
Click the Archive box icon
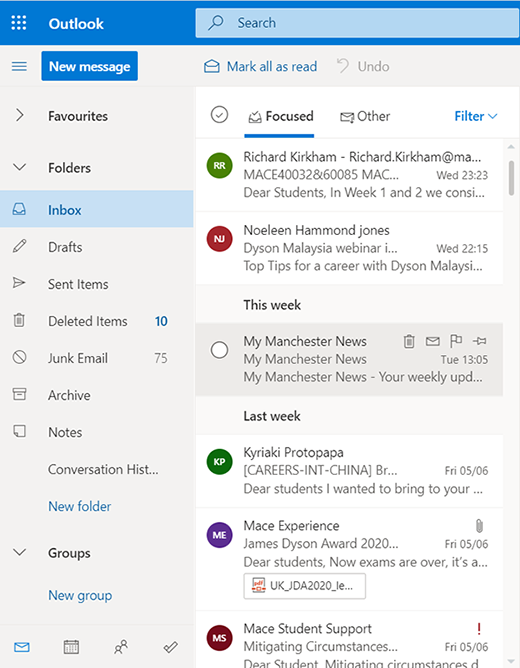(x=19, y=394)
